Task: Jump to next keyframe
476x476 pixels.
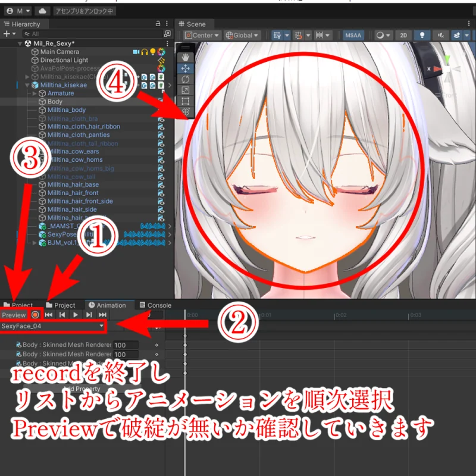Action: point(89,315)
